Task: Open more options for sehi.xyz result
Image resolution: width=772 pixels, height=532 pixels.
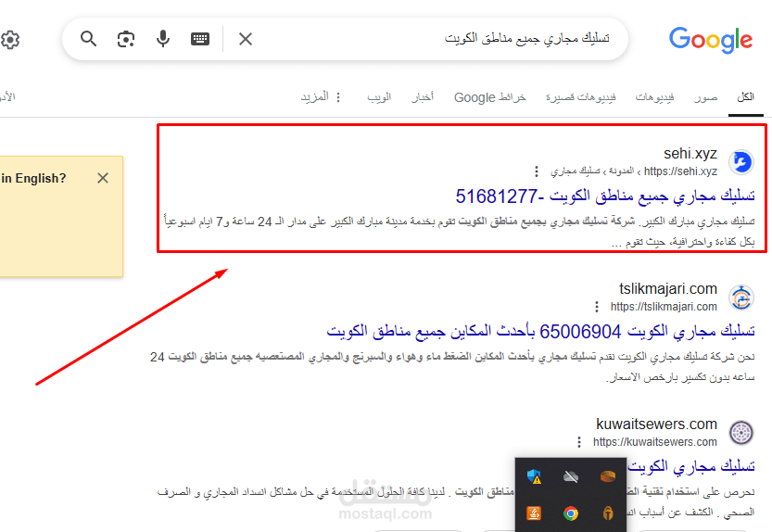Action: coord(537,171)
